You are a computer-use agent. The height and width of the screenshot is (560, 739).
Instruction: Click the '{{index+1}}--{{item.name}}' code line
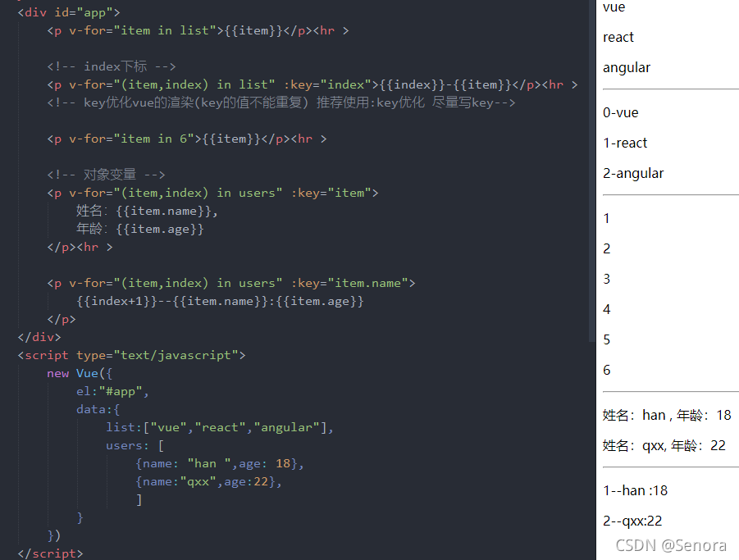click(220, 301)
